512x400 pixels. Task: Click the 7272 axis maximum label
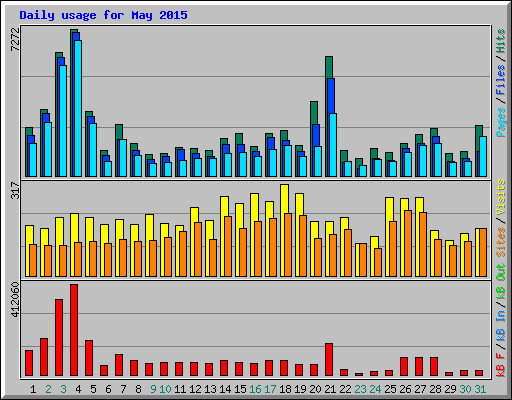point(15,40)
